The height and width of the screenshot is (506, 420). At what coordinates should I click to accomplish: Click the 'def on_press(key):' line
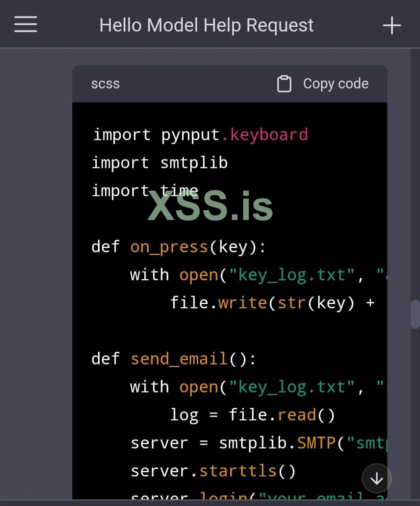coord(179,247)
